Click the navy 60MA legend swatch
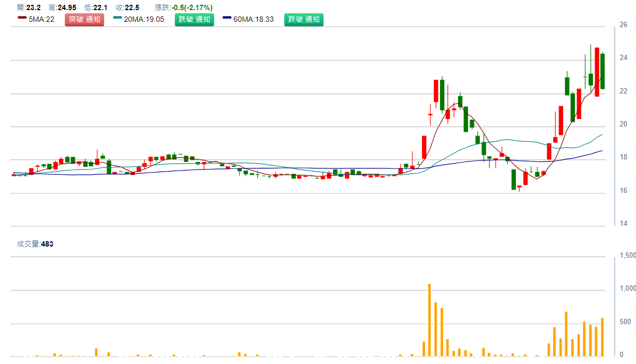Image resolution: width=636 pixels, height=364 pixels. [227, 18]
